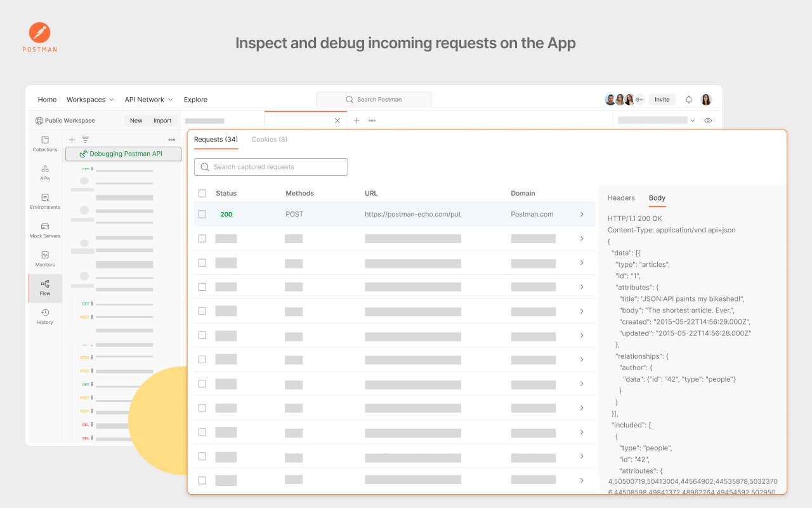Open the APIs sidebar icon

click(x=45, y=172)
